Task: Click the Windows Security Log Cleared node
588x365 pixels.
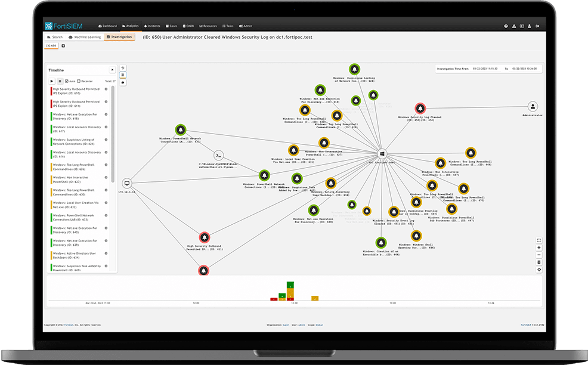Action: tap(420, 107)
